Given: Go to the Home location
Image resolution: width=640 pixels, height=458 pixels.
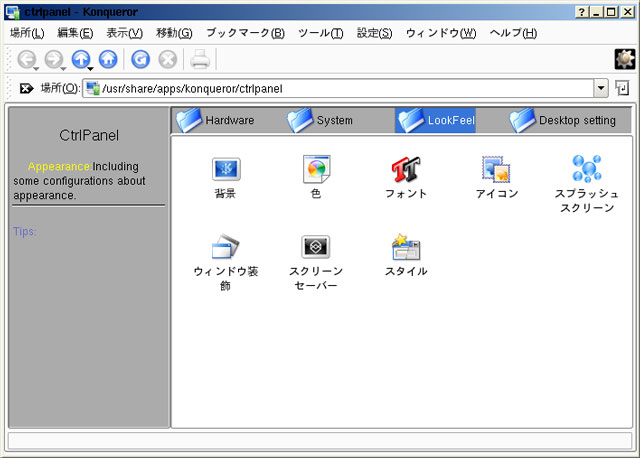Looking at the screenshot, I should click(x=108, y=60).
